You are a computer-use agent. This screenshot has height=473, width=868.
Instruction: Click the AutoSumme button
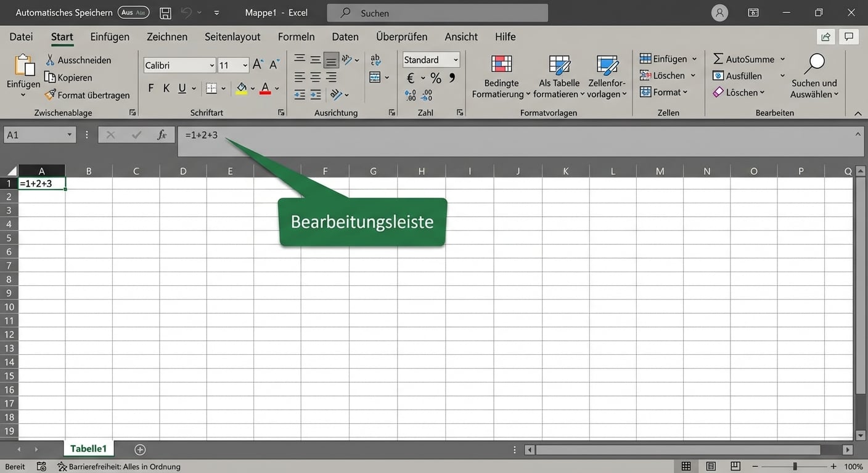point(743,59)
